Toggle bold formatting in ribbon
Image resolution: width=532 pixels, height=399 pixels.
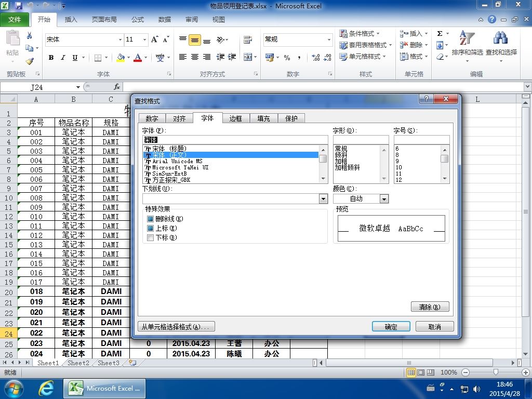pyautogui.click(x=51, y=58)
